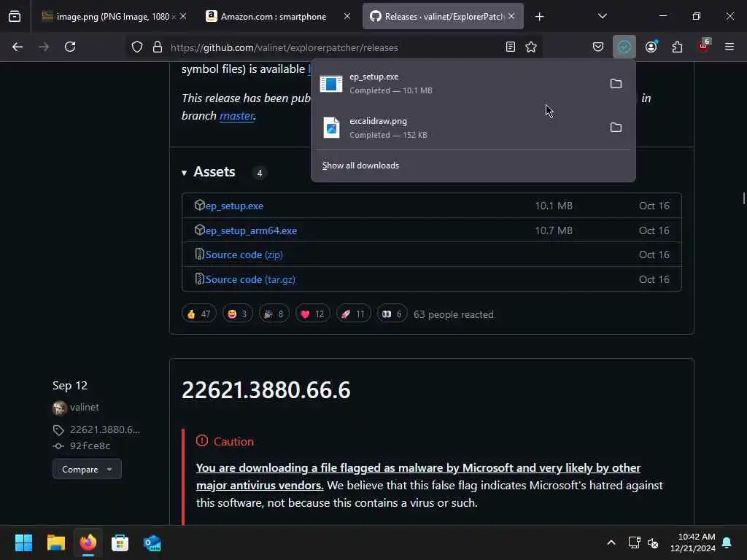The width and height of the screenshot is (747, 560).
Task: Open Firefox account menu
Action: point(651,47)
